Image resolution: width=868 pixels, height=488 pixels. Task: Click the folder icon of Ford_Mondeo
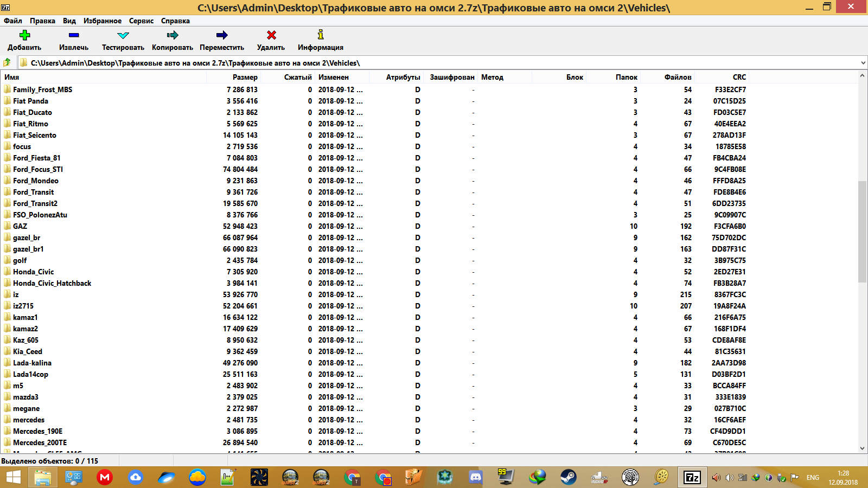[x=8, y=181]
